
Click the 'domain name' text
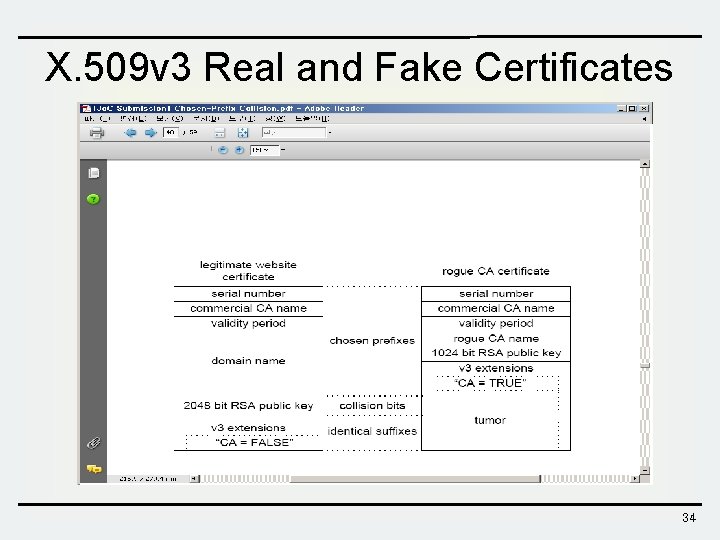click(248, 361)
